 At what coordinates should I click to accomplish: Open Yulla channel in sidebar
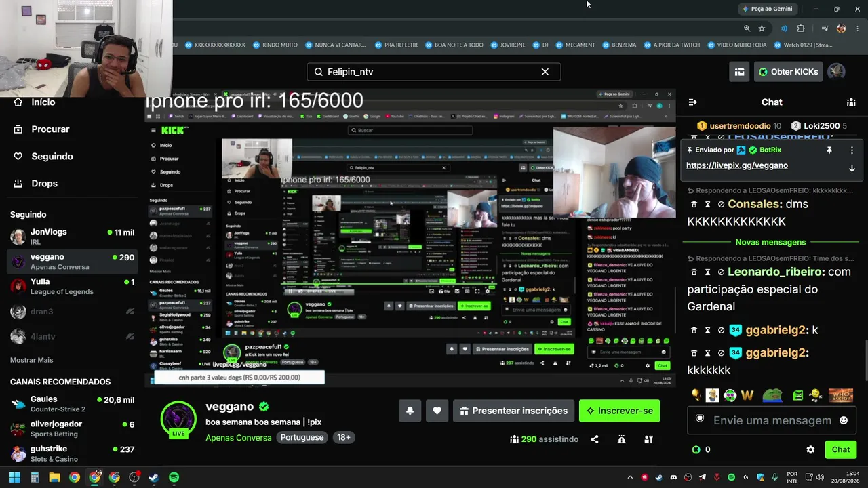(x=73, y=287)
